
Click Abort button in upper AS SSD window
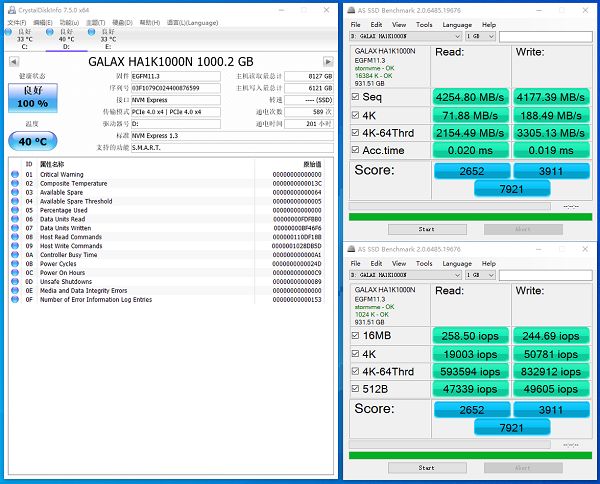click(523, 229)
